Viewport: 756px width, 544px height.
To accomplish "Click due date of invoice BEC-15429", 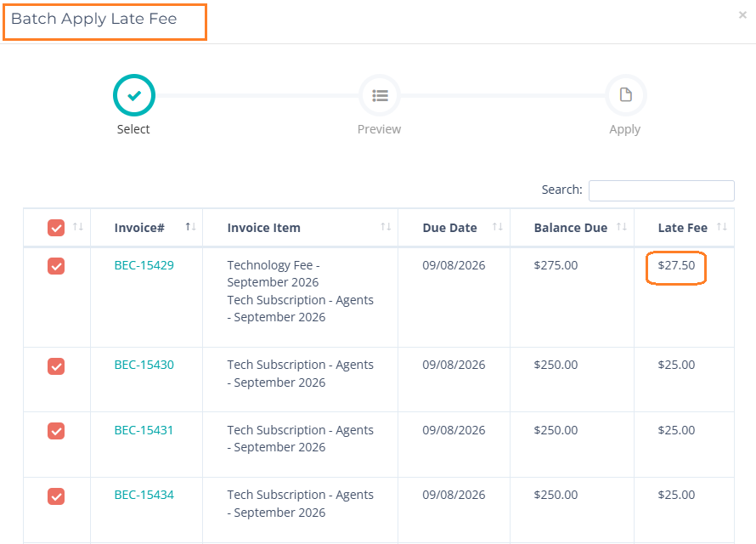I will 454,265.
